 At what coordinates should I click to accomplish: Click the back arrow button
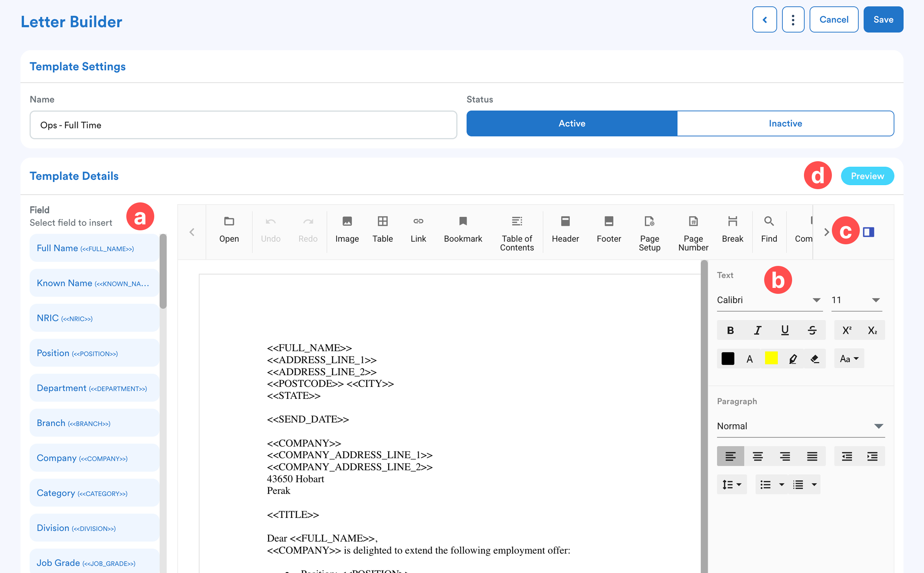click(x=764, y=19)
